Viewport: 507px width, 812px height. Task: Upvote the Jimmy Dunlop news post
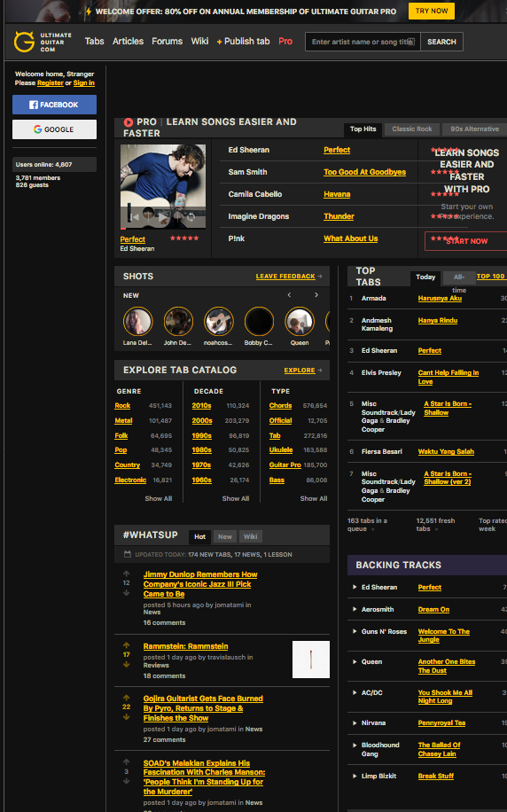[x=127, y=574]
